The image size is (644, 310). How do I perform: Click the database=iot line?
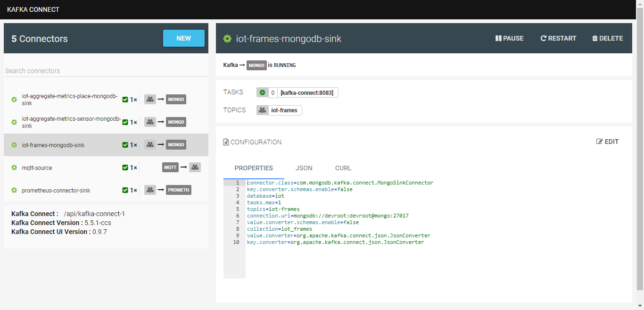tap(265, 196)
